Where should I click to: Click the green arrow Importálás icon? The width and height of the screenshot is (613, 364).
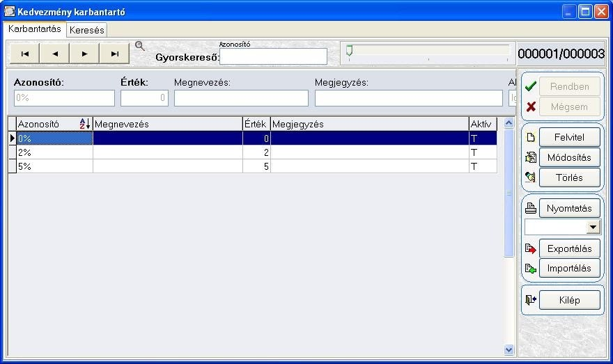click(531, 269)
